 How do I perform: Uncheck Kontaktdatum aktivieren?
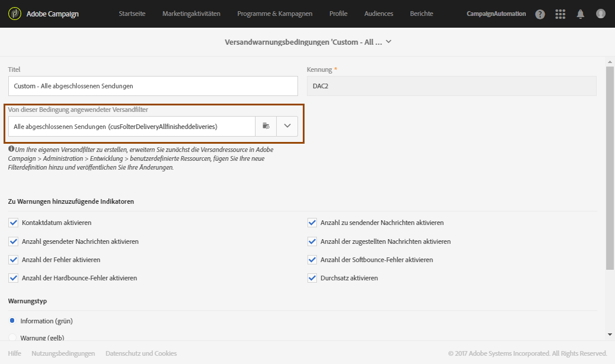tap(14, 223)
